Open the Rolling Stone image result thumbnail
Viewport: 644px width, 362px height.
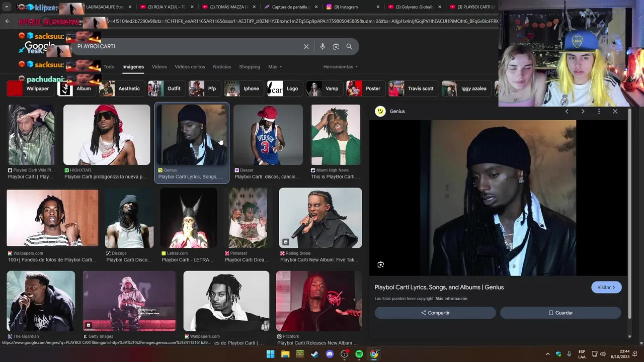pyautogui.click(x=320, y=218)
